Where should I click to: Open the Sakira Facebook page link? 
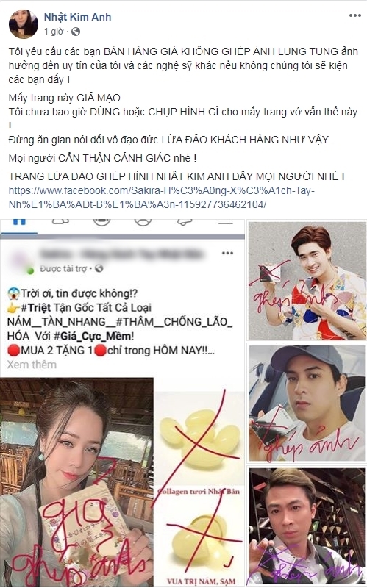pos(161,198)
